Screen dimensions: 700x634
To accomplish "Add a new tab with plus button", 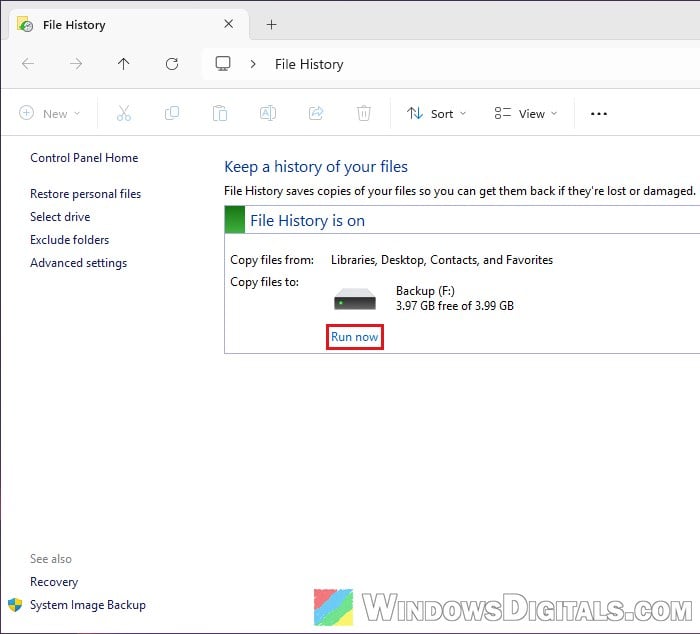I will click(x=271, y=25).
